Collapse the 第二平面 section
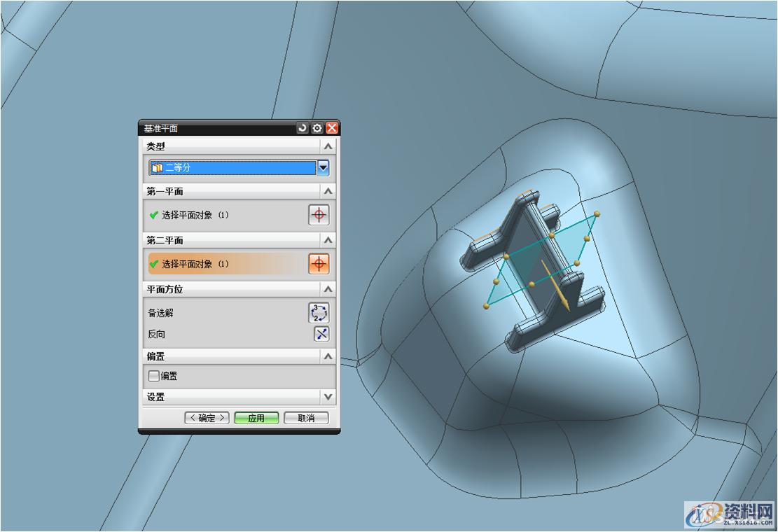Viewport: 778px width, 532px height. click(x=328, y=240)
